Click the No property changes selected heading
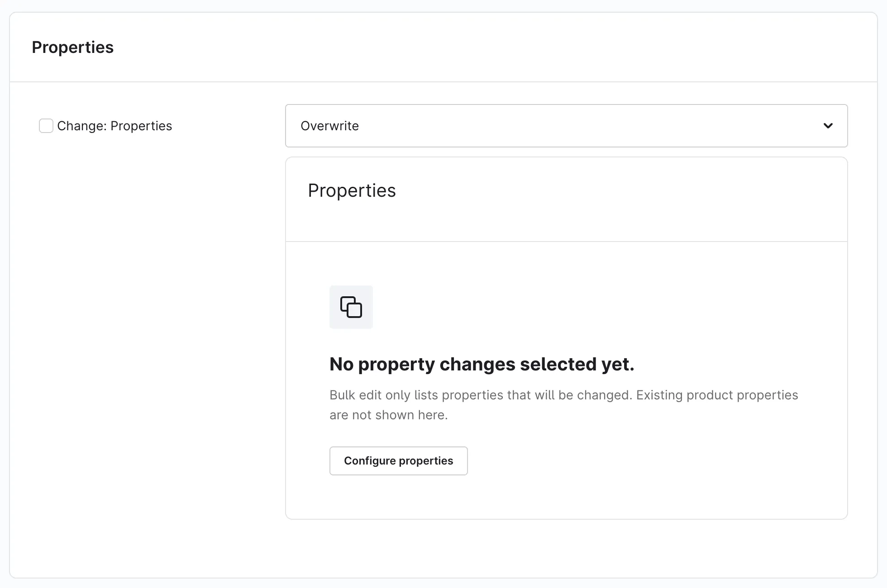 click(x=482, y=364)
